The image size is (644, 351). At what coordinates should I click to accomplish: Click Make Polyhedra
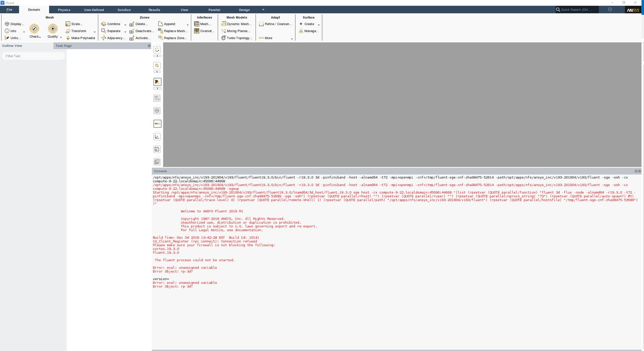[x=81, y=38]
